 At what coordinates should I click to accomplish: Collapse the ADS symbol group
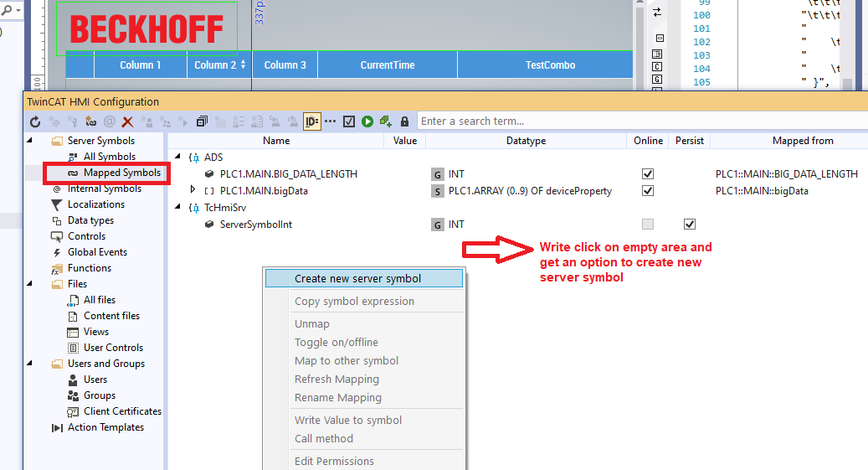[x=177, y=158]
